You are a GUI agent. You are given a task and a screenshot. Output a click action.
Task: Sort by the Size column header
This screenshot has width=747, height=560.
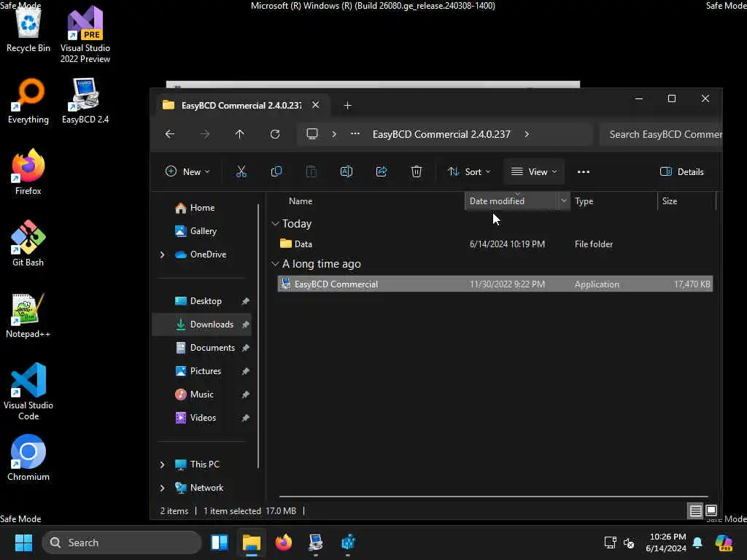pyautogui.click(x=670, y=201)
